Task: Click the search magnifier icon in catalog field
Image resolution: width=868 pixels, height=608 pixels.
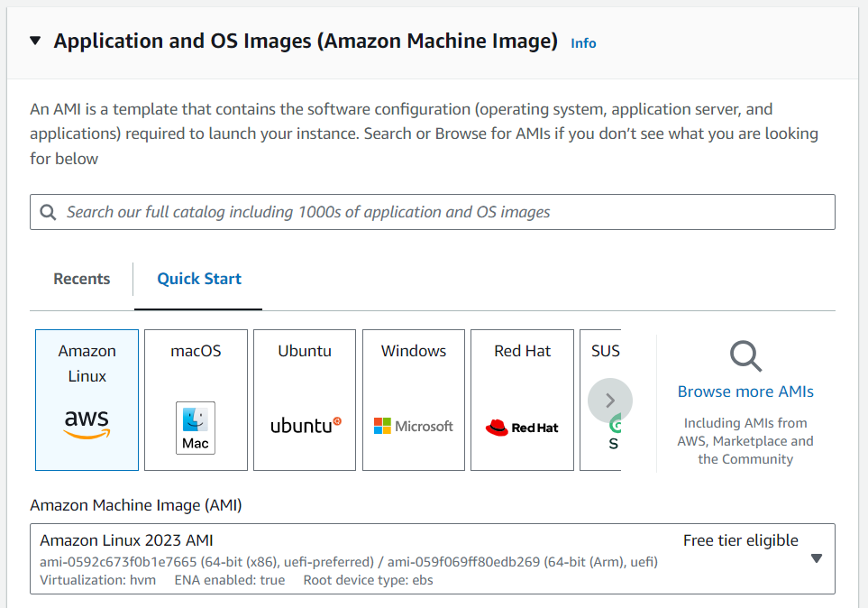Action: click(x=48, y=212)
